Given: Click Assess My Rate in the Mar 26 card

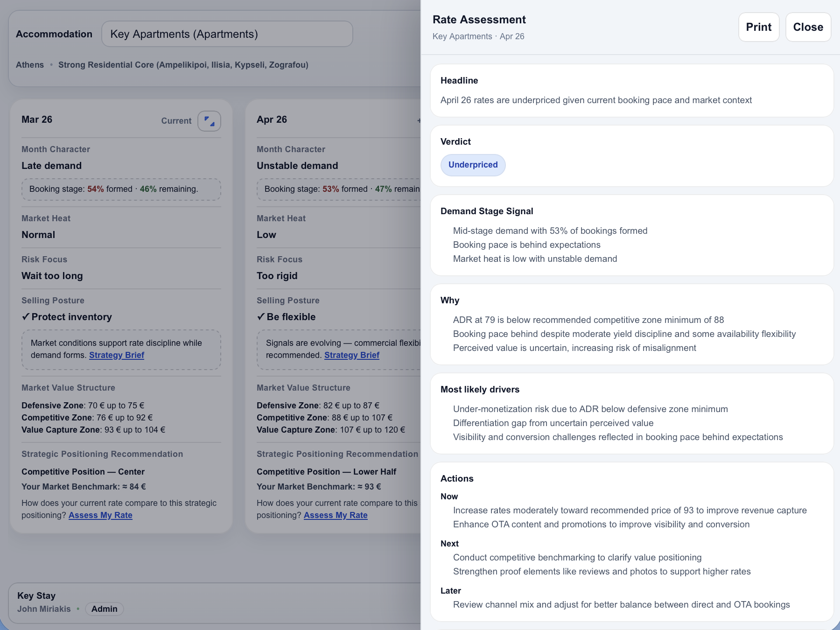Looking at the screenshot, I should 100,515.
